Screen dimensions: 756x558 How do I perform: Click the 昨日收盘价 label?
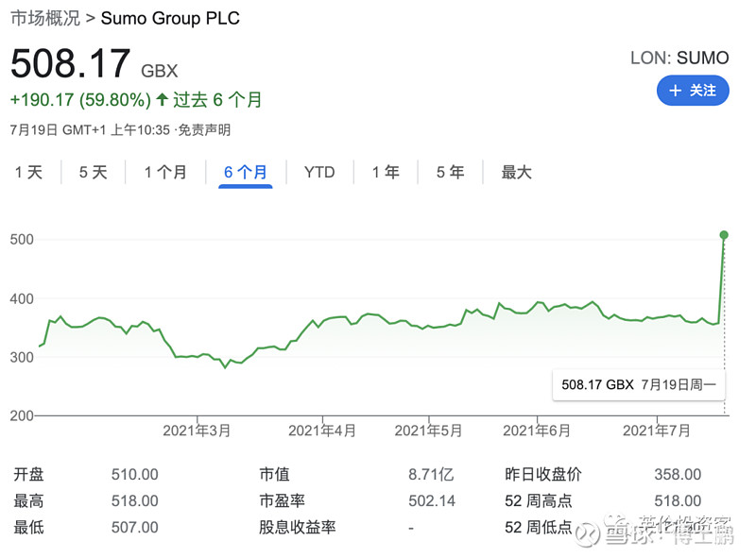pos(543,475)
